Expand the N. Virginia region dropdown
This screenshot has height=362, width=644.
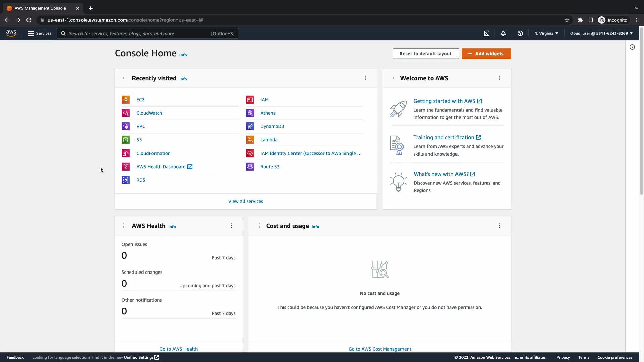[x=546, y=33]
